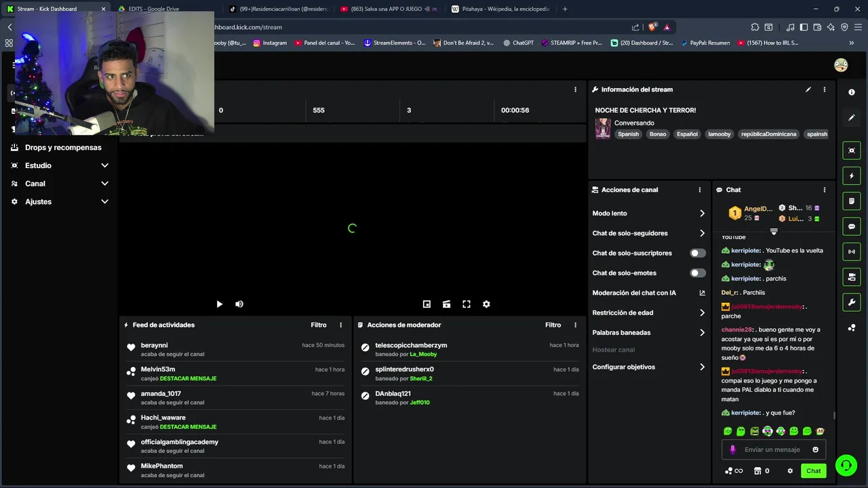868x488 pixels.
Task: Send message with green Chat button
Action: [813, 471]
